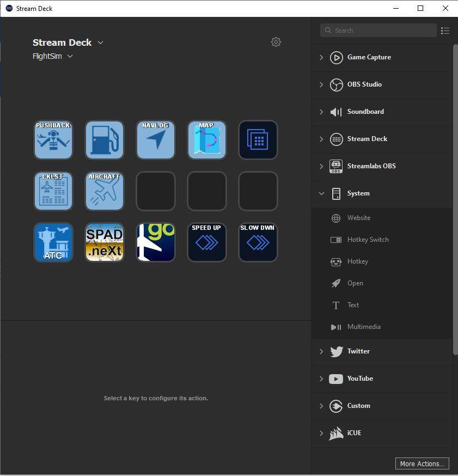Image resolution: width=458 pixels, height=476 pixels.
Task: Select the PUSHBACK key icon
Action: tap(53, 140)
